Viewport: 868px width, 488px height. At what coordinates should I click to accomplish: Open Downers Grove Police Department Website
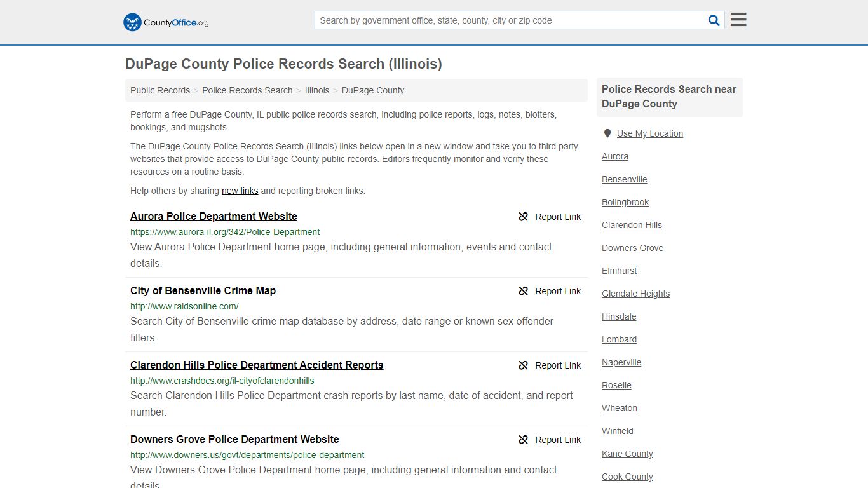click(234, 439)
